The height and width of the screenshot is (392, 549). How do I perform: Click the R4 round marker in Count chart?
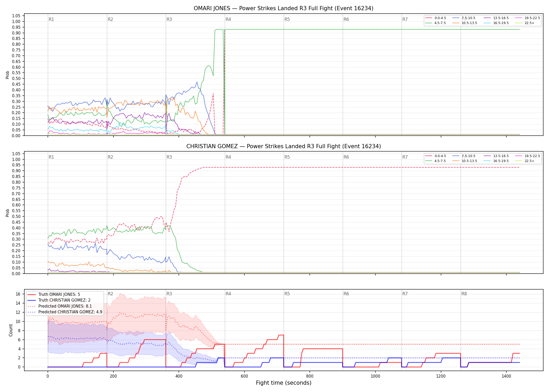click(x=228, y=294)
